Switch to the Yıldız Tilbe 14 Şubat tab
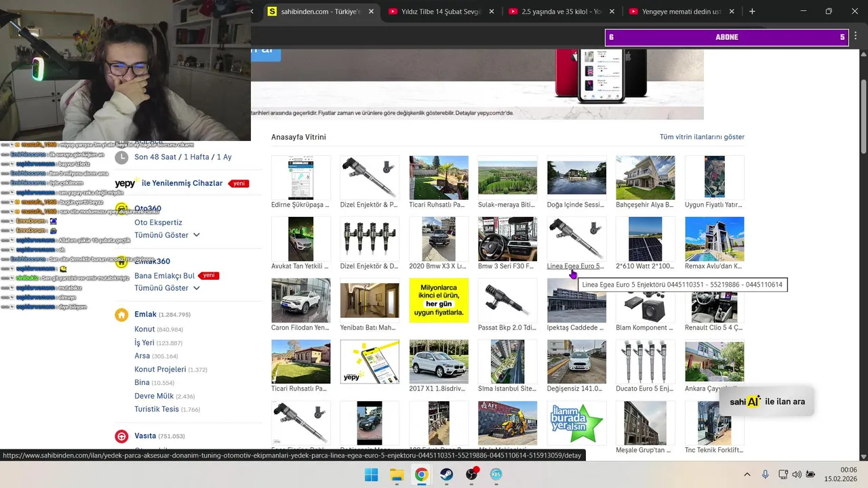The width and height of the screenshot is (868, 488). [x=441, y=12]
